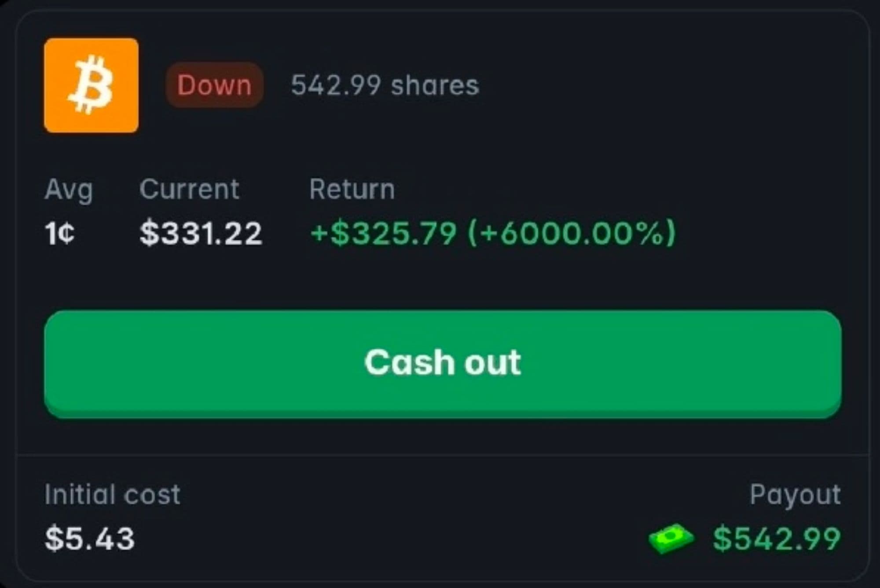The image size is (880, 588).
Task: Click the Initial cost label
Action: coord(112,494)
